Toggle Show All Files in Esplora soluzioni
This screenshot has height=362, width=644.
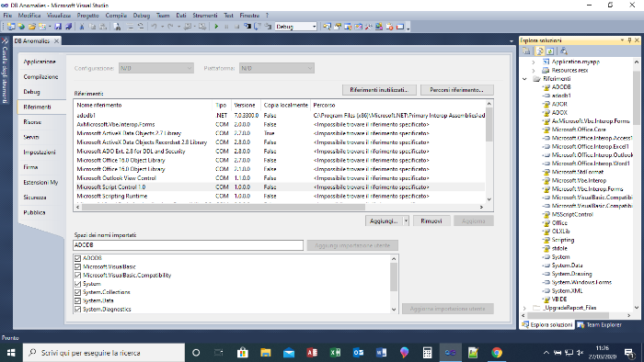pyautogui.click(x=540, y=51)
